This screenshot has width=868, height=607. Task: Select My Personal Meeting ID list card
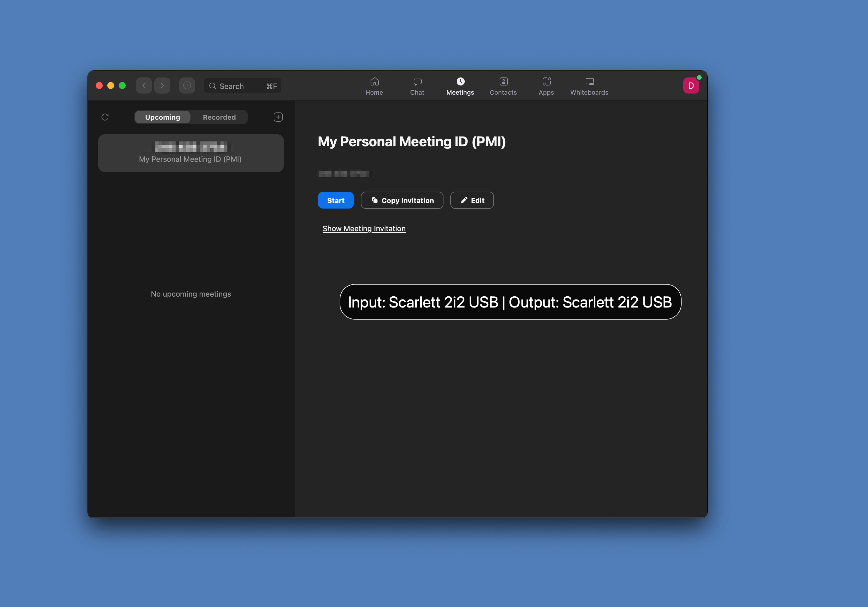click(191, 153)
